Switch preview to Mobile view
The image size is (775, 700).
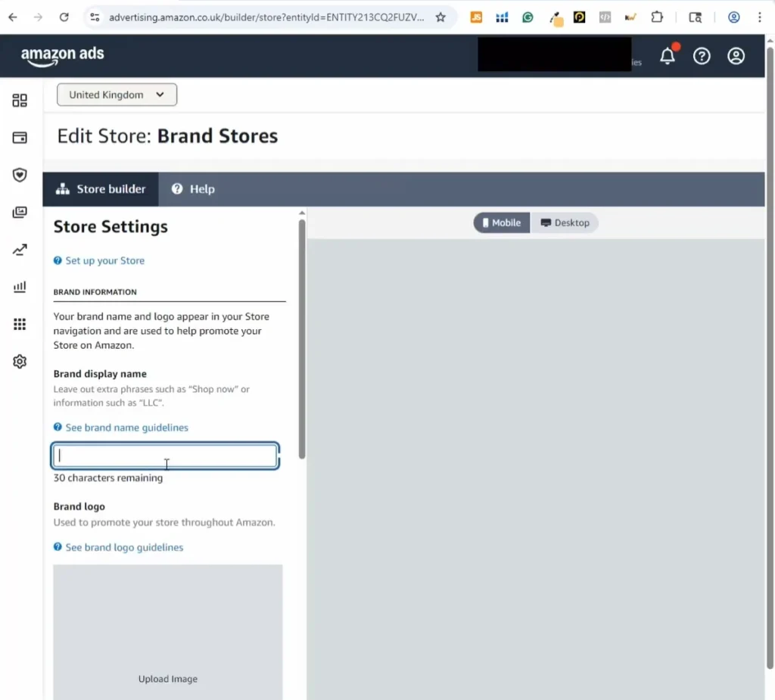coord(502,222)
